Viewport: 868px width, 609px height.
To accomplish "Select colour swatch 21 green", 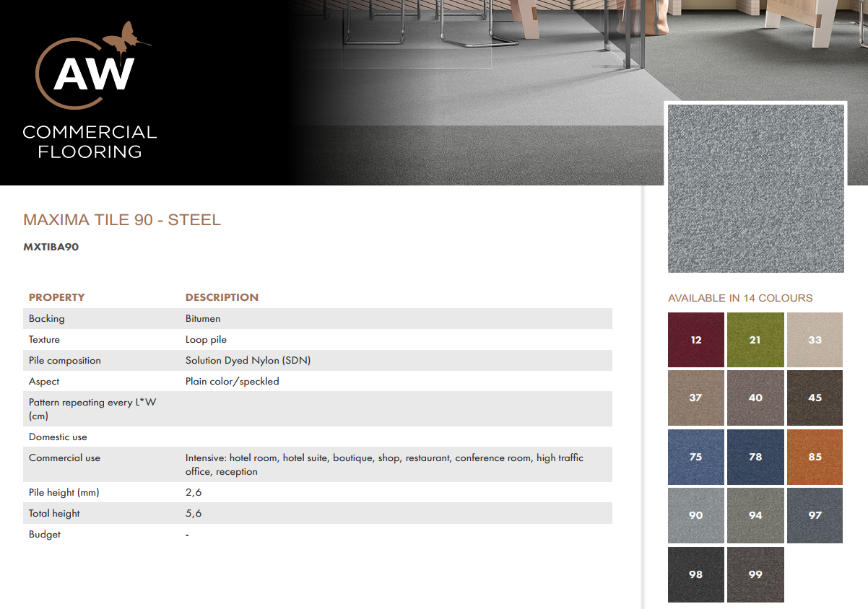I will tap(755, 340).
